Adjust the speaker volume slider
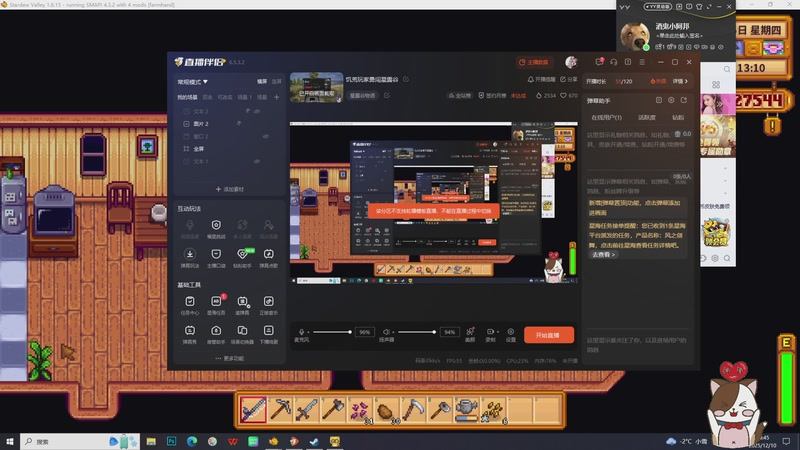The width and height of the screenshot is (800, 450). [417, 332]
